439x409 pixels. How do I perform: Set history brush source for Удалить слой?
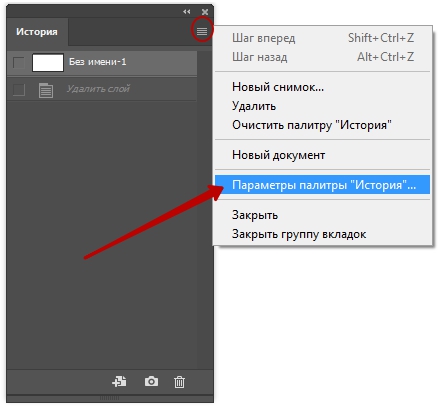pyautogui.click(x=18, y=90)
